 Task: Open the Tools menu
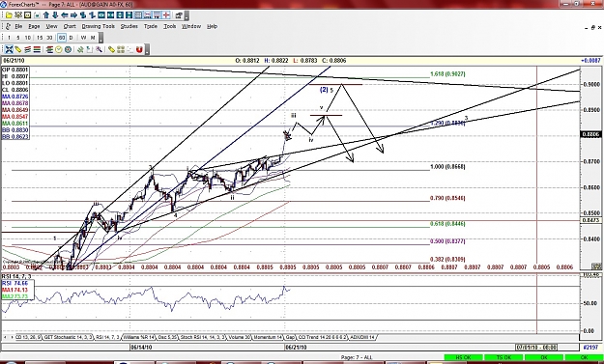click(169, 26)
